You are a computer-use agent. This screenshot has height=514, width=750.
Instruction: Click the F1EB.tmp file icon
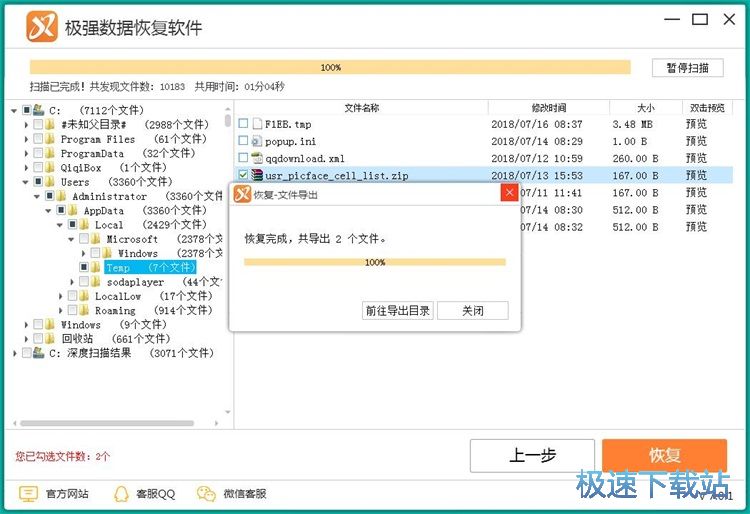[x=257, y=124]
